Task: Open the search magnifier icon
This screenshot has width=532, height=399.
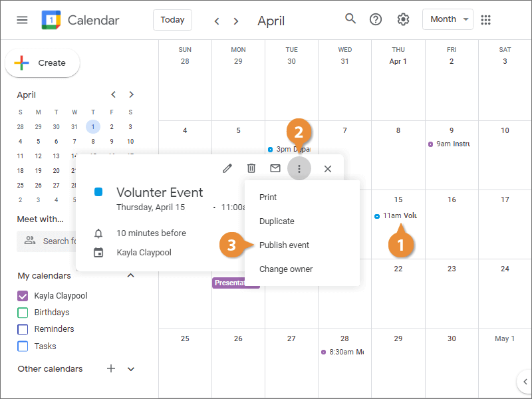Action: pos(350,19)
